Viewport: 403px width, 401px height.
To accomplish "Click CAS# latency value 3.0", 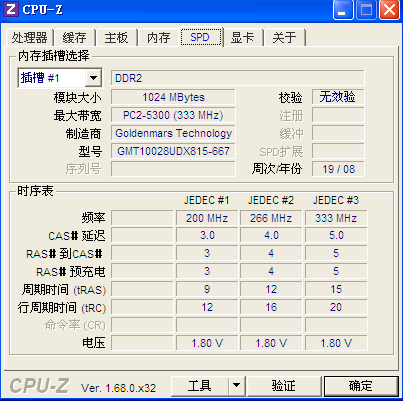I will [207, 235].
